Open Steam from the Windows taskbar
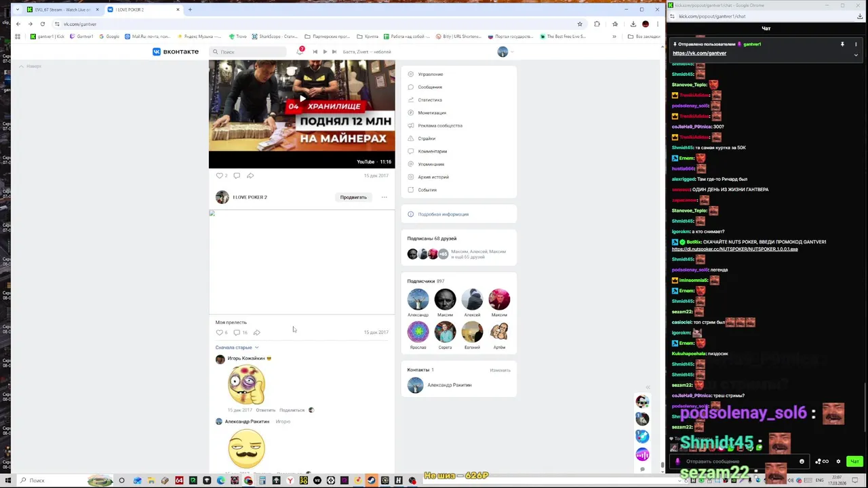Viewport: 868px width, 488px height. pyautogui.click(x=371, y=481)
